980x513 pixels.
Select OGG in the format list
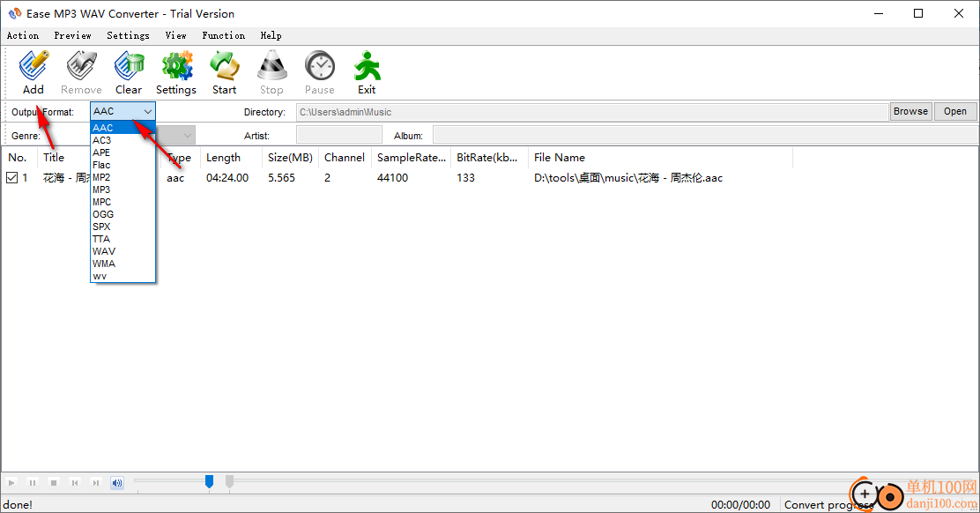coord(122,214)
